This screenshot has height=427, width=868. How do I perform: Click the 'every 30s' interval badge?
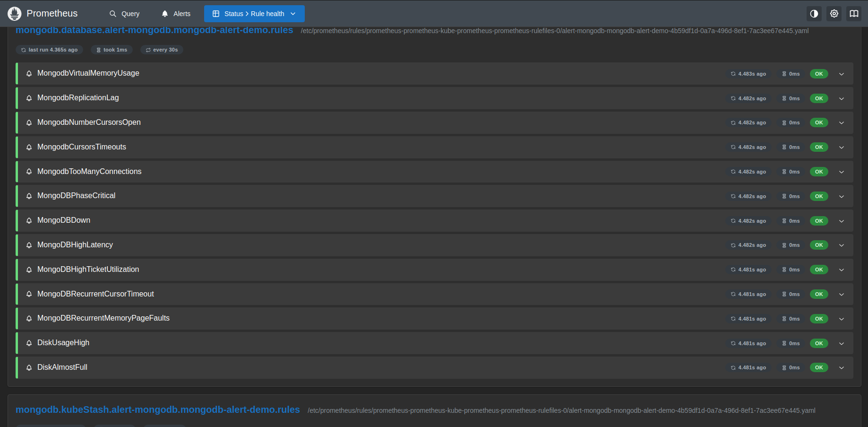162,50
